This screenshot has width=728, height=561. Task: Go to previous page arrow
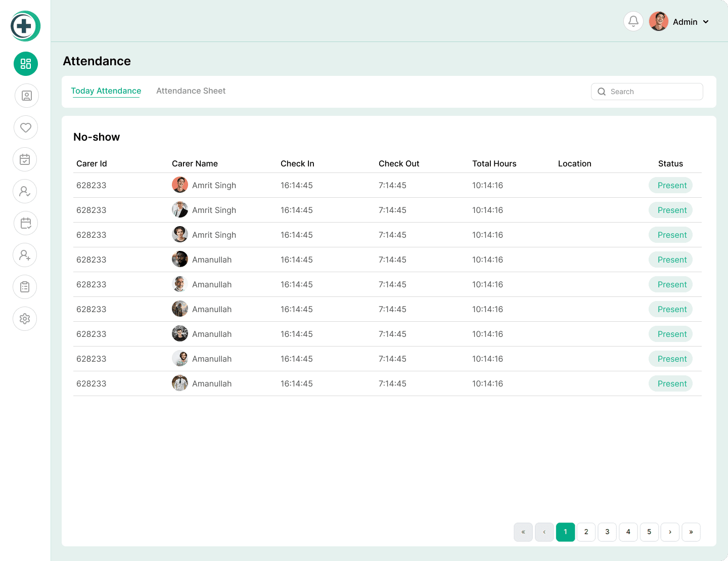pyautogui.click(x=544, y=532)
